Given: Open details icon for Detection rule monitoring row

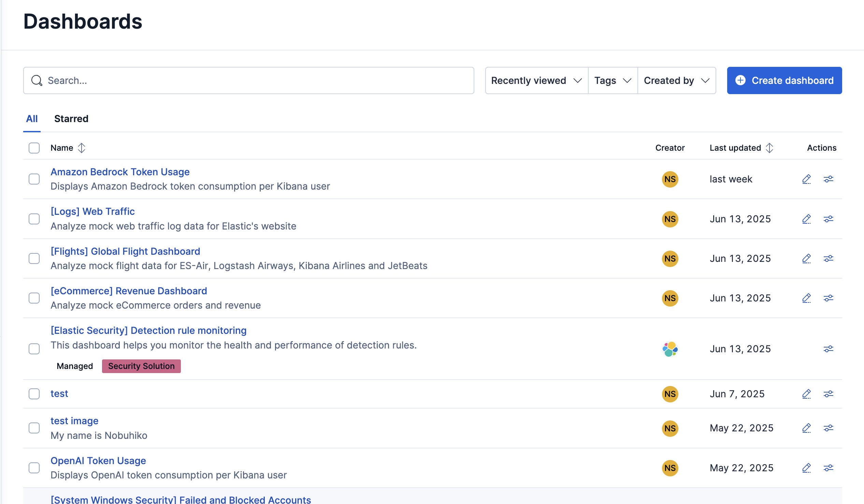Looking at the screenshot, I should pyautogui.click(x=829, y=349).
